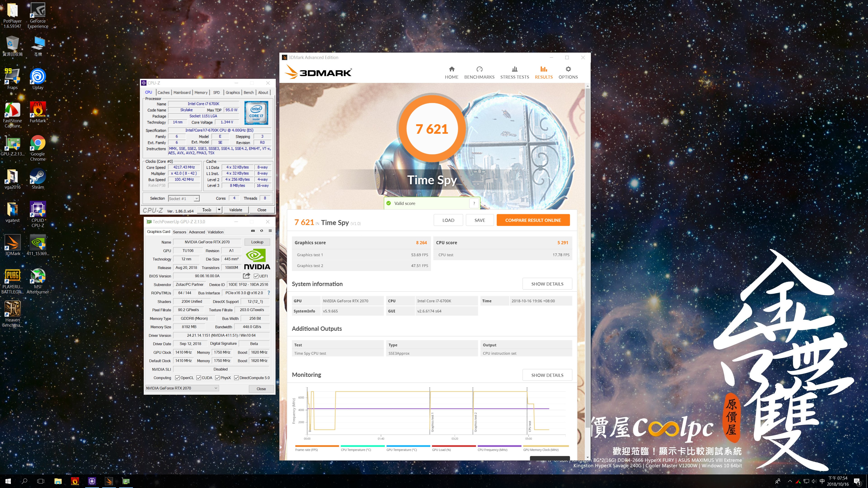
Task: Click the Tools button in CPU-Z
Action: [x=207, y=210]
